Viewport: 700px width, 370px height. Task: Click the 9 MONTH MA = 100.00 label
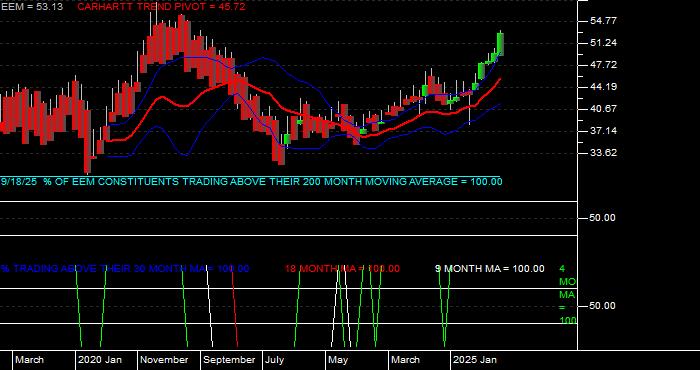[490, 269]
